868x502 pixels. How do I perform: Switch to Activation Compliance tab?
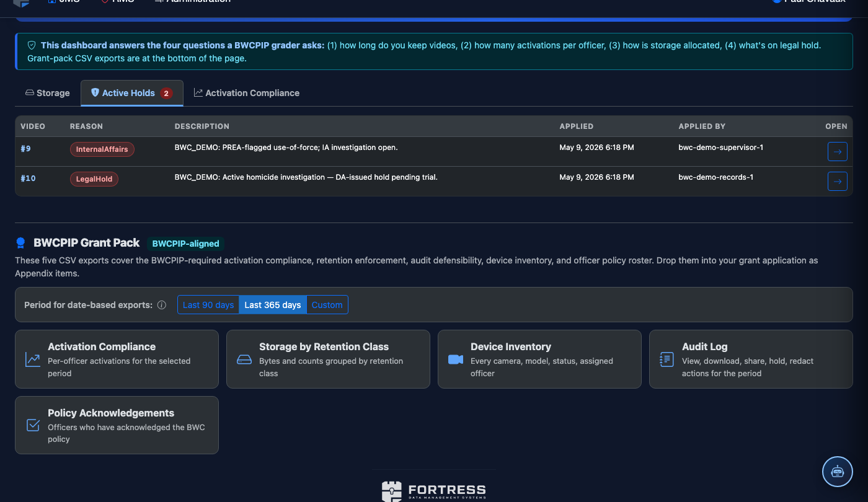coord(247,93)
